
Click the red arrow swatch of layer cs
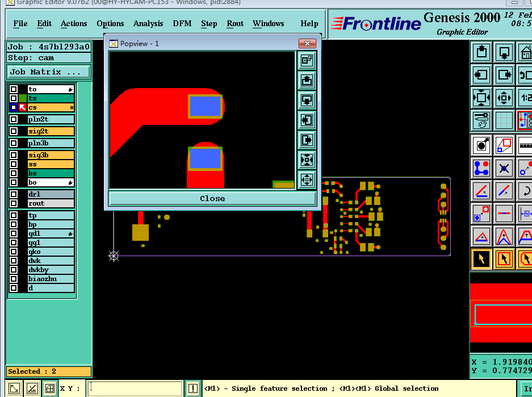23,107
